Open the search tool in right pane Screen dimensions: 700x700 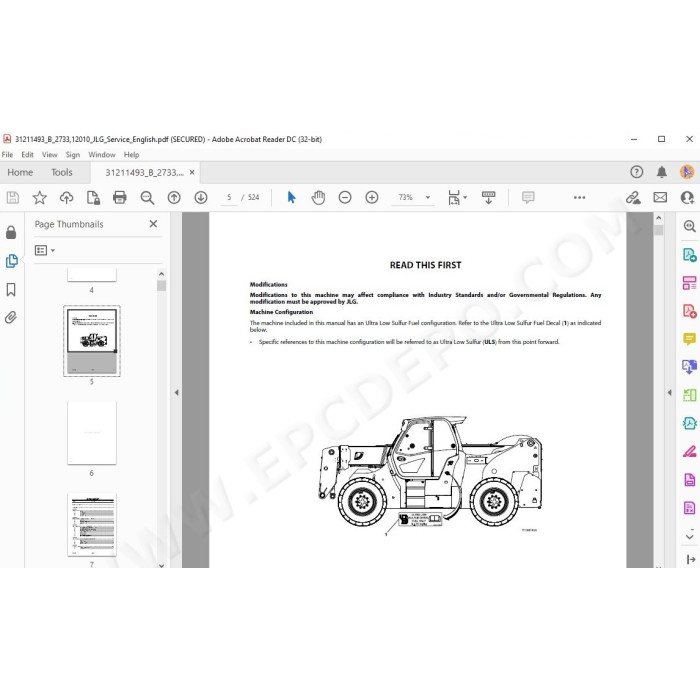[x=690, y=226]
